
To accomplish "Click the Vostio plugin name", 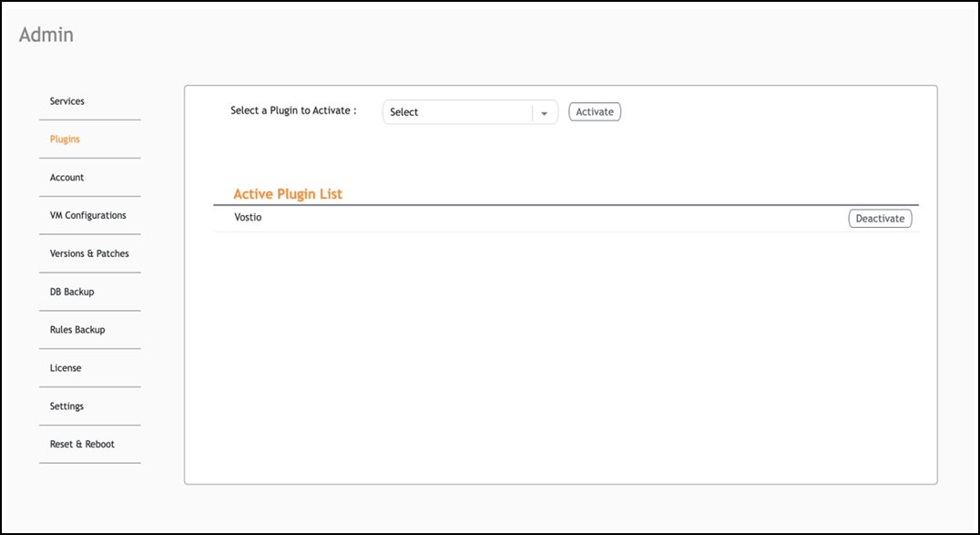I will 248,217.
